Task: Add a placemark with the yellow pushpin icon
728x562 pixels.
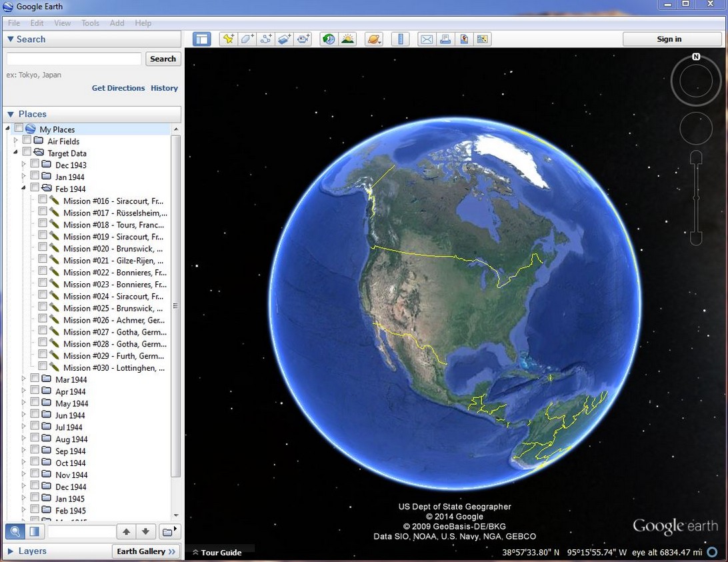Action: [229, 39]
